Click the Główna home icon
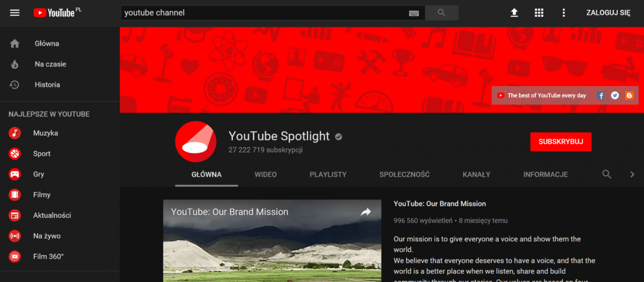The height and width of the screenshot is (282, 644). click(14, 43)
